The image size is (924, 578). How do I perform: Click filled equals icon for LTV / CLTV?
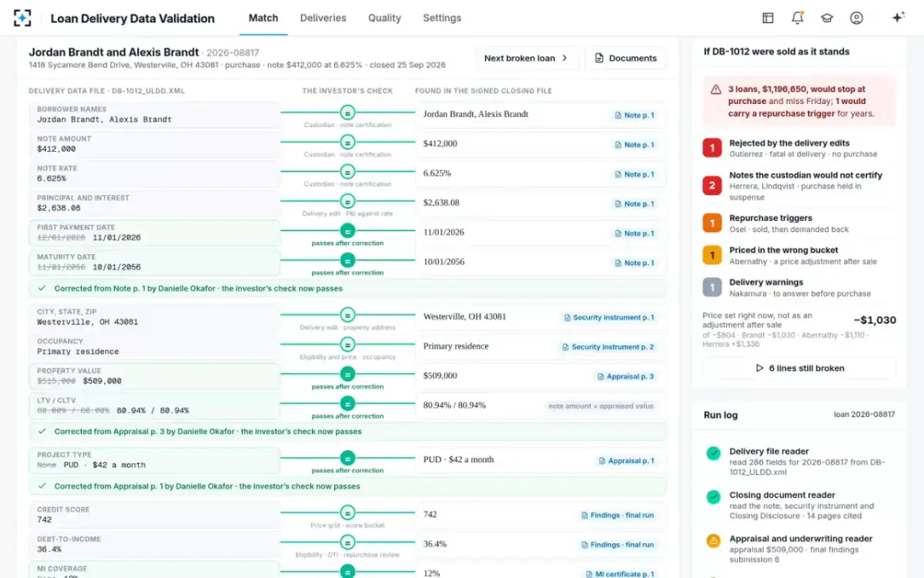(x=347, y=403)
